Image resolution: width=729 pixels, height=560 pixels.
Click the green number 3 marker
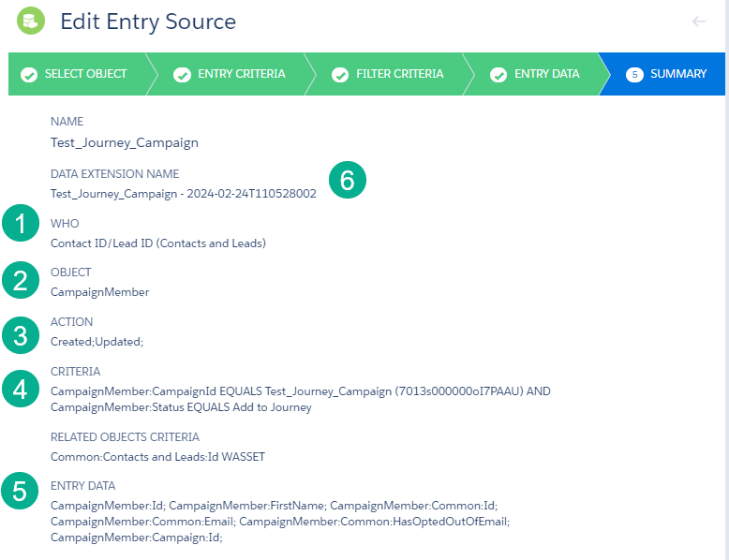pyautogui.click(x=21, y=333)
